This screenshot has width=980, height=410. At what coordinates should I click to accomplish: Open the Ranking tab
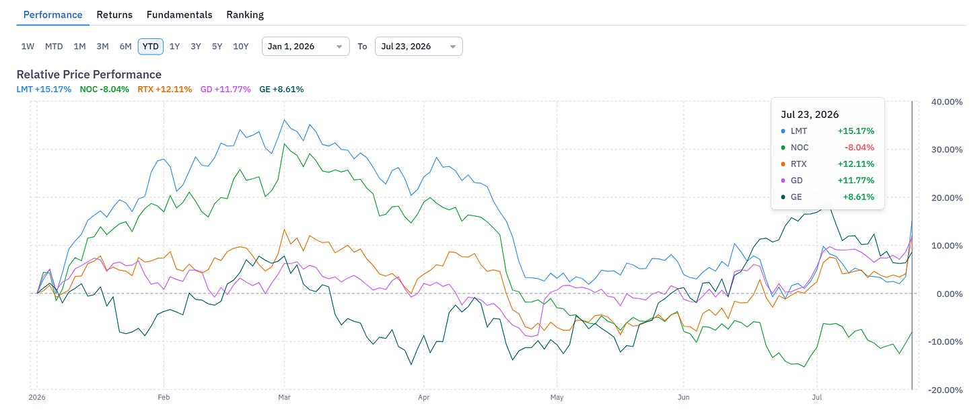(x=245, y=14)
